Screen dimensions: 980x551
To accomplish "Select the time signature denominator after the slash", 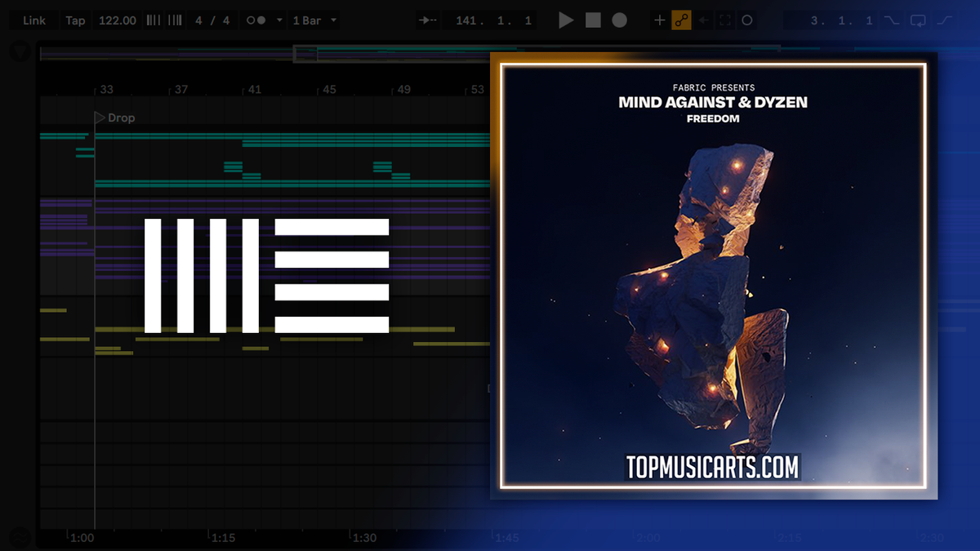I will tap(226, 20).
